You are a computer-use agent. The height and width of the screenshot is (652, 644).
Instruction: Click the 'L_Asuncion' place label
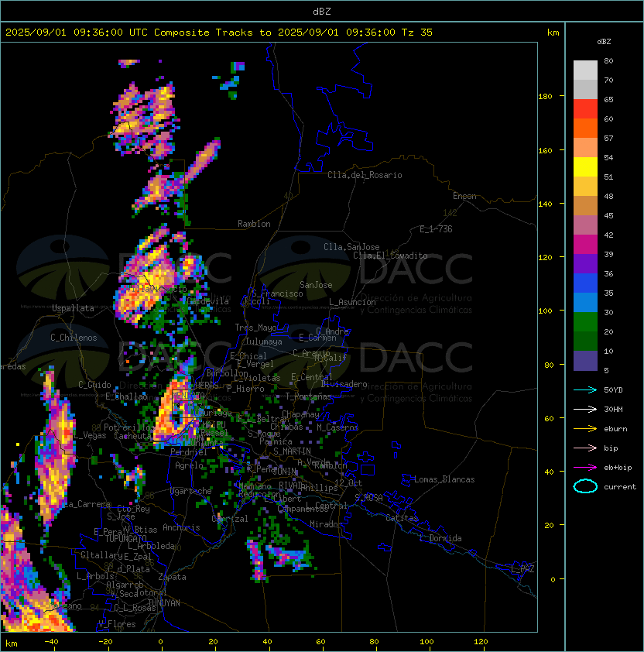352,302
